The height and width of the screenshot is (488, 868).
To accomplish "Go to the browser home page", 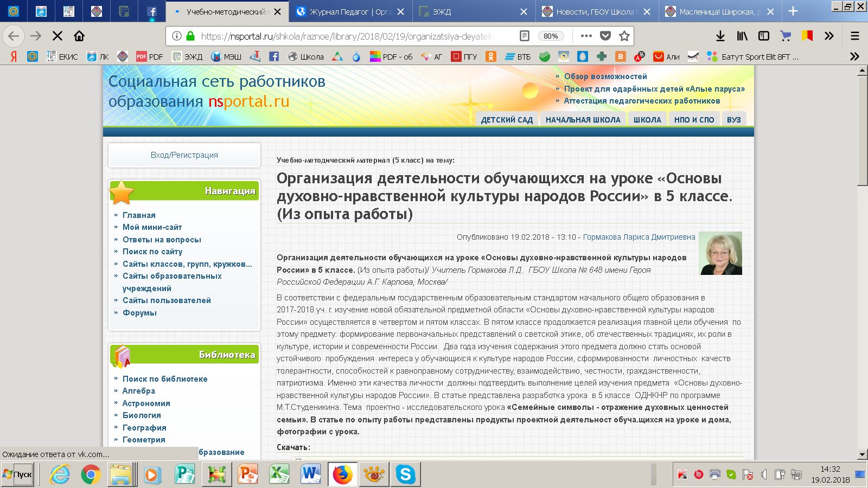I will pos(79,36).
